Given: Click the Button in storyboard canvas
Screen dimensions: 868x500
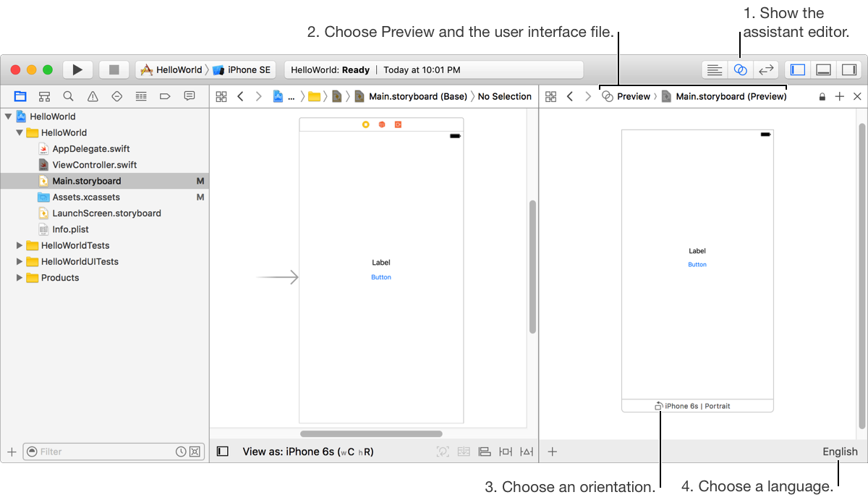Looking at the screenshot, I should 381,277.
